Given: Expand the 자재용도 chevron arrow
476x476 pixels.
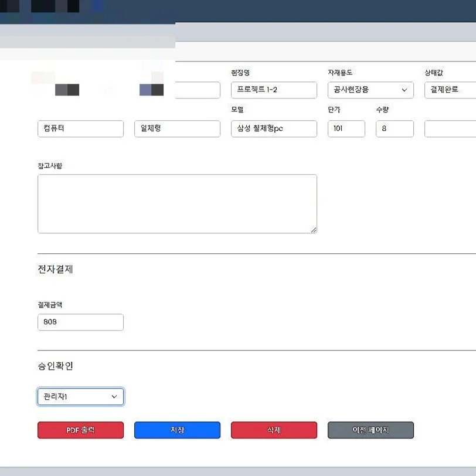Looking at the screenshot, I should (x=405, y=90).
